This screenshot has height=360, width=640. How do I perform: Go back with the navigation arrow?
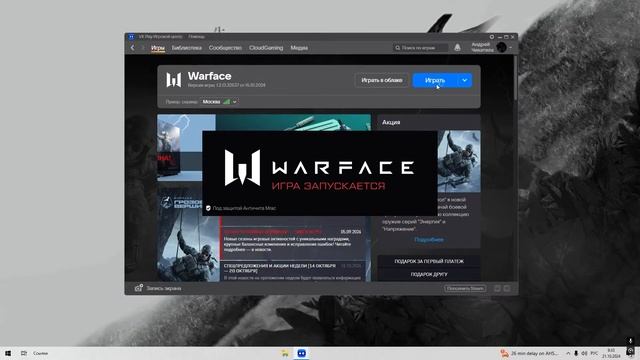[133, 48]
